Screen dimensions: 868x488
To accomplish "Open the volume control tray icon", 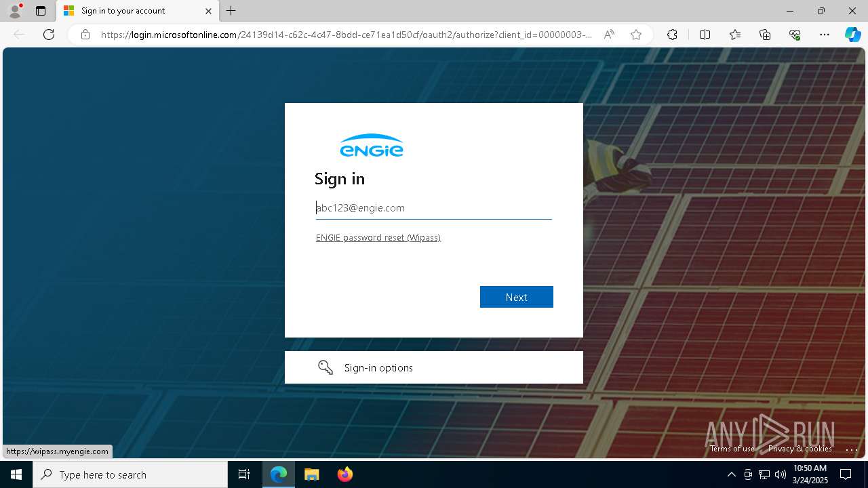I will pos(780,474).
